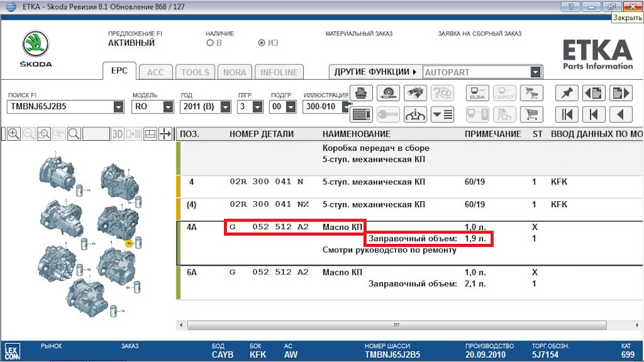Go to next page with document-right arrow icon
Image resolution: width=644 pixels, height=362 pixels.
(621, 93)
